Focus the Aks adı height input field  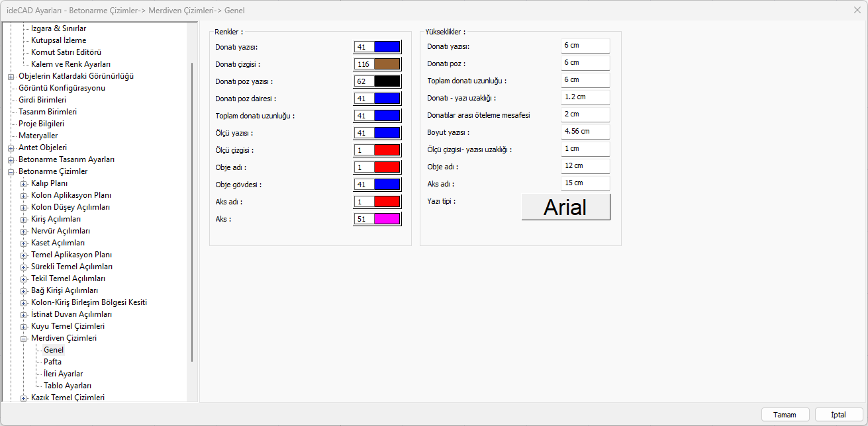(585, 183)
